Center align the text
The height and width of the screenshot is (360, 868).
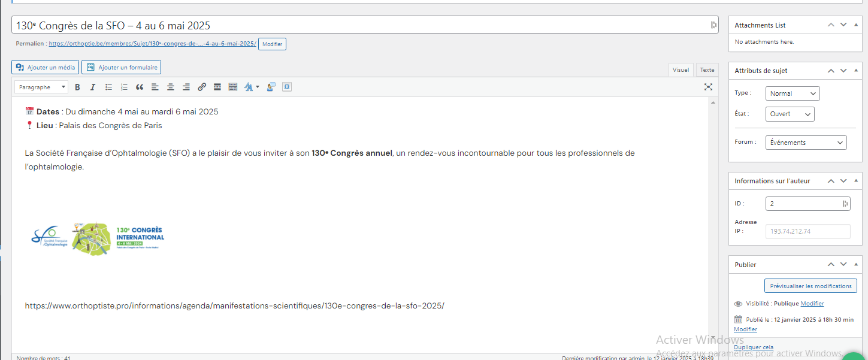coord(171,87)
